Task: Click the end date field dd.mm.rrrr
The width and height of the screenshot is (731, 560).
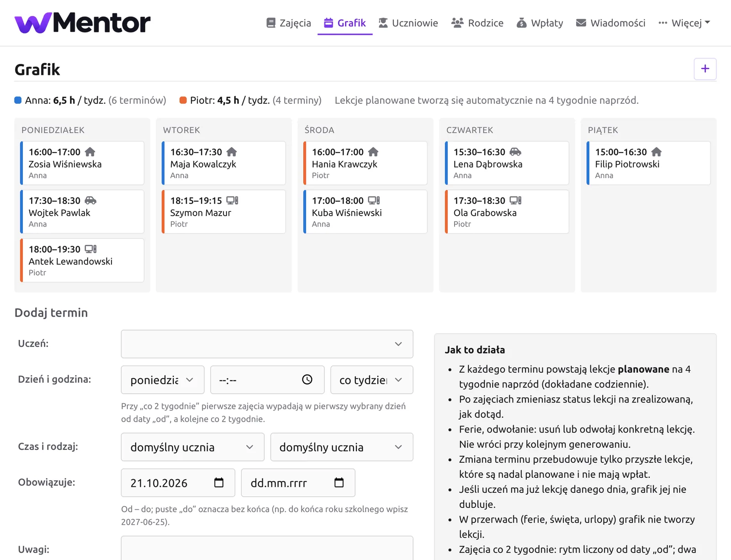Action: (298, 483)
